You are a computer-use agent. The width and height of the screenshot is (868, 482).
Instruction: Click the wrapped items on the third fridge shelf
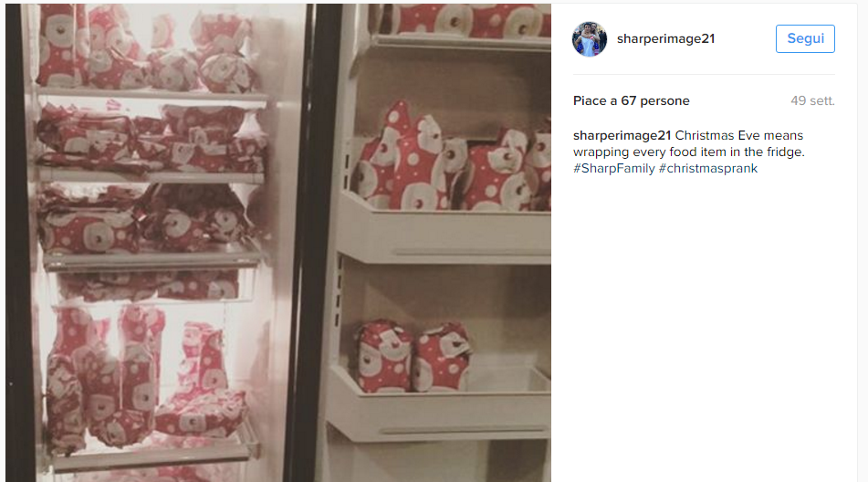point(147,218)
